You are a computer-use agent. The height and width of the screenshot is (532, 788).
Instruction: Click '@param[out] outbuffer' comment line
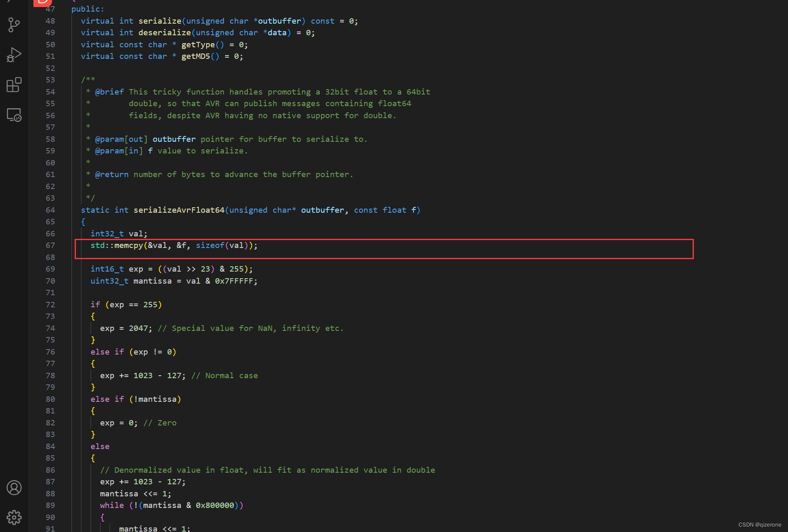[x=226, y=139]
